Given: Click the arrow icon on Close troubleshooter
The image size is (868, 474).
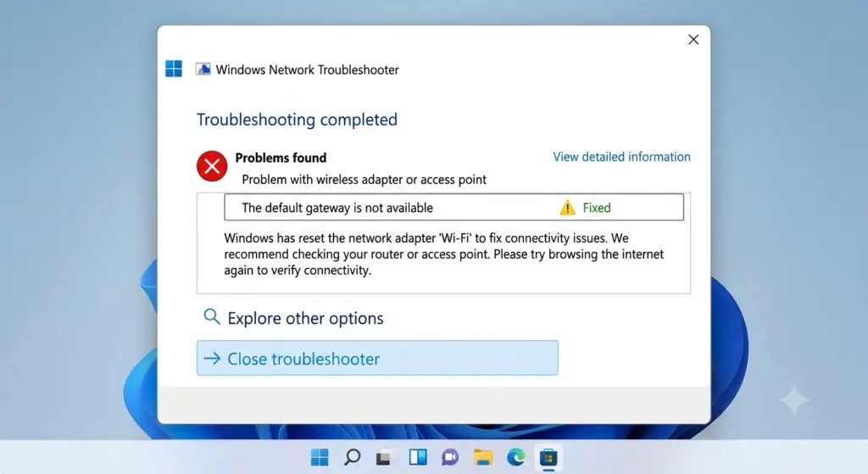Looking at the screenshot, I should [212, 359].
